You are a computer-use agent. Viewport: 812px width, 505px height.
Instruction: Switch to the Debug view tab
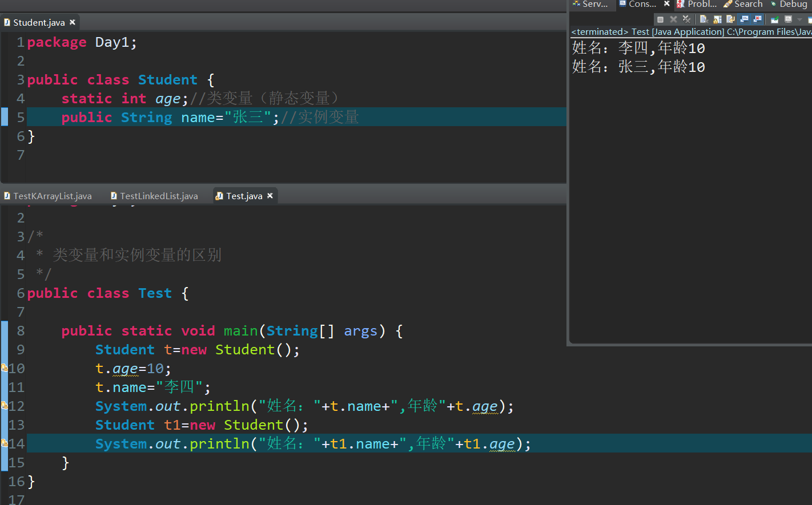pos(789,4)
